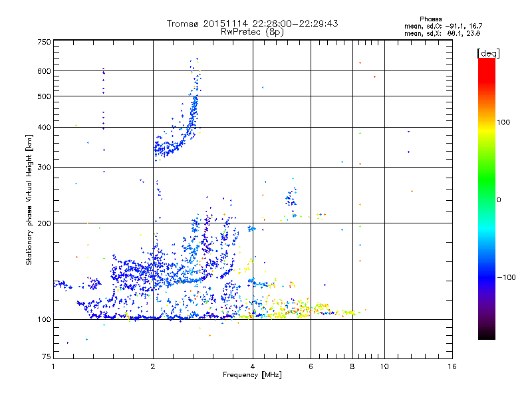Click the y-axis tick label '300'
The width and height of the screenshot is (532, 399).
click(44, 168)
